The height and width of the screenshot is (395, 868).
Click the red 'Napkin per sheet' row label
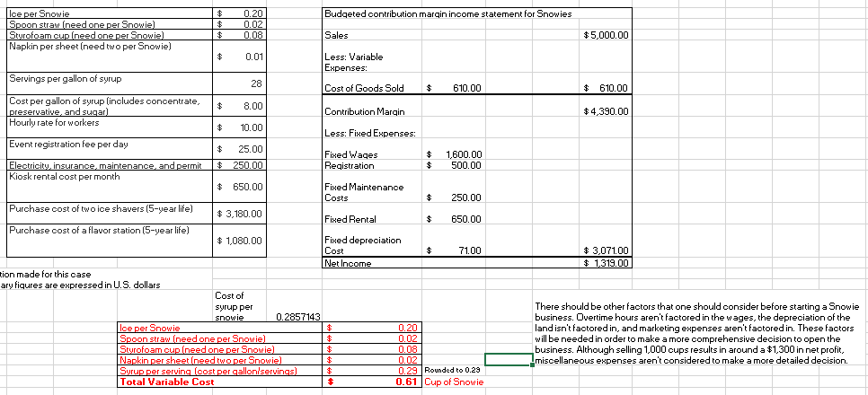coord(220,360)
